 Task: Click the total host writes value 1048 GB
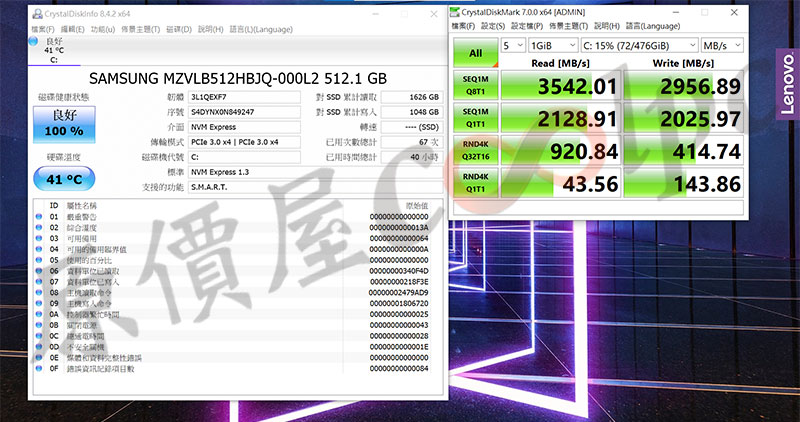click(412, 112)
